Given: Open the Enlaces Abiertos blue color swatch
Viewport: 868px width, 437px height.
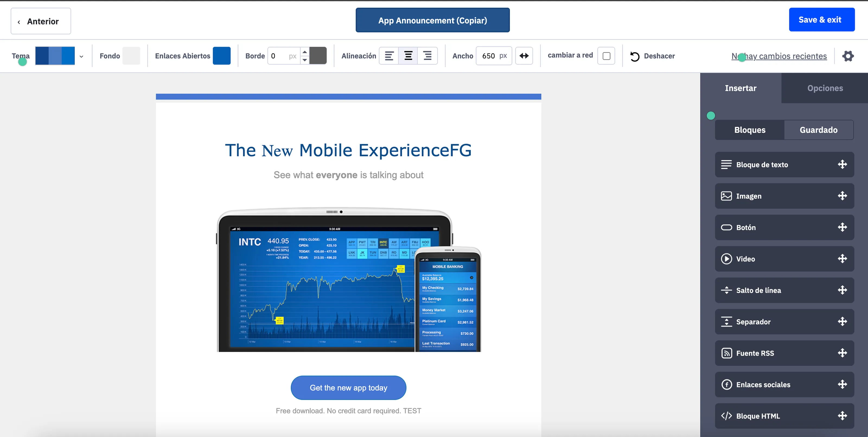Looking at the screenshot, I should [221, 56].
